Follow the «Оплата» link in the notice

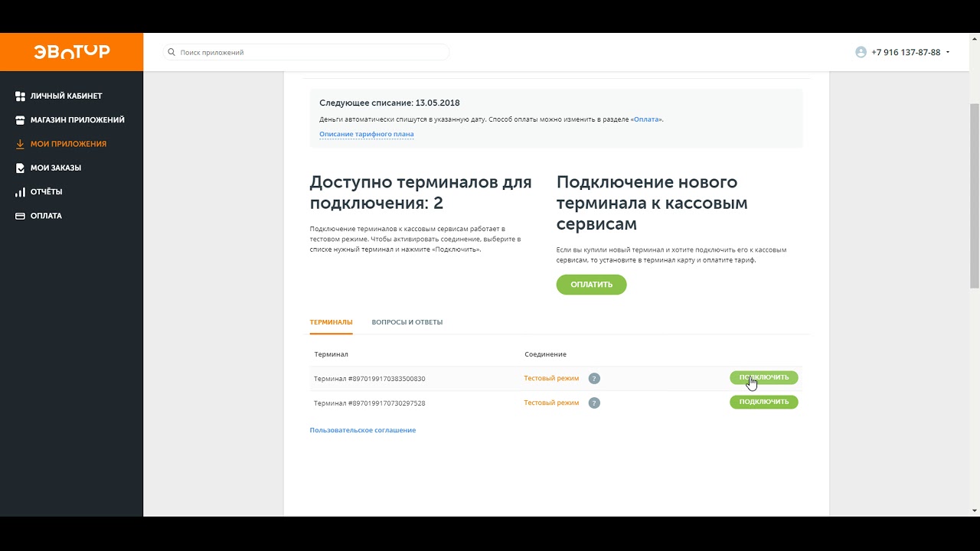pyautogui.click(x=647, y=119)
